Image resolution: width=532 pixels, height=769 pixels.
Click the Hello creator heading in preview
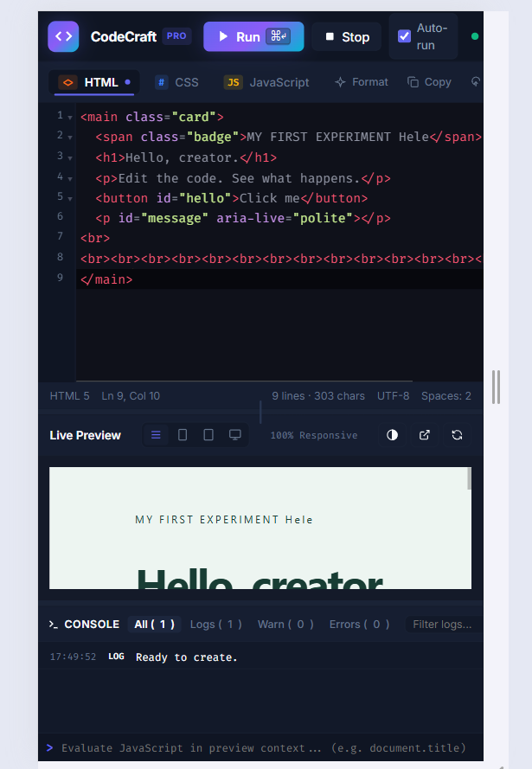pos(260,579)
